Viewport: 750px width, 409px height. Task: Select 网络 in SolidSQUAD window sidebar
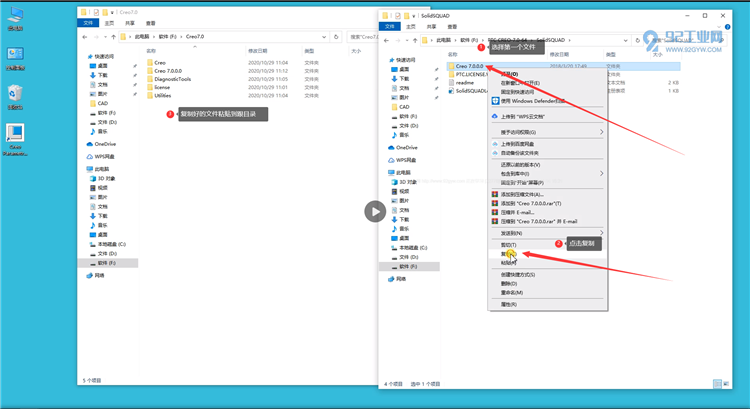pos(397,279)
